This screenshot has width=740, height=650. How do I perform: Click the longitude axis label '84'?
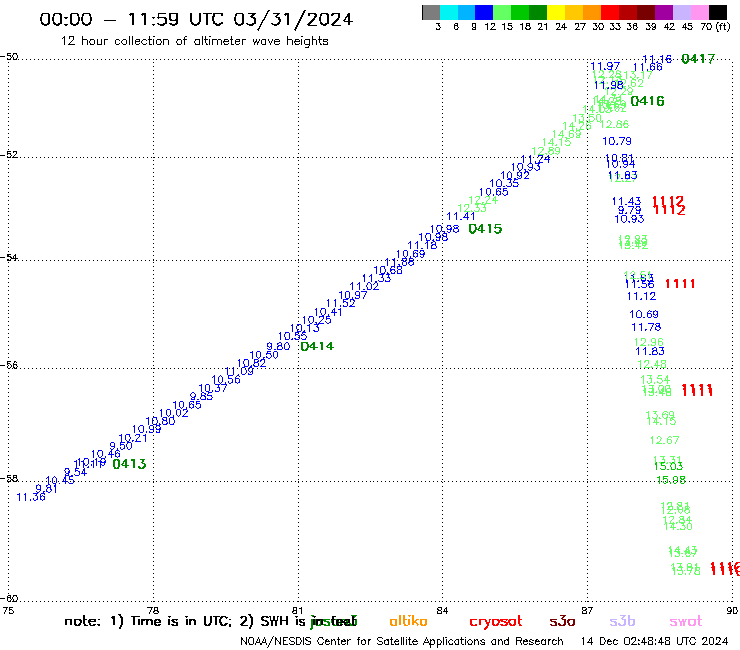click(442, 610)
